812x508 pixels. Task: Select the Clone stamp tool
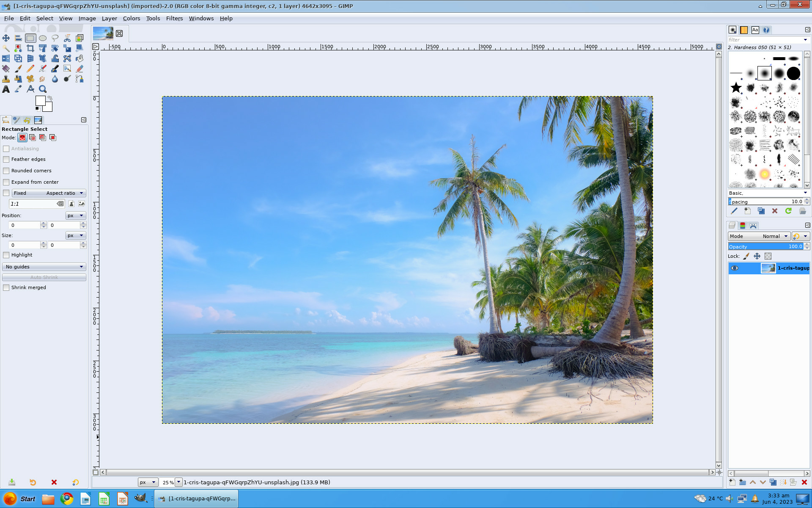[x=6, y=79]
